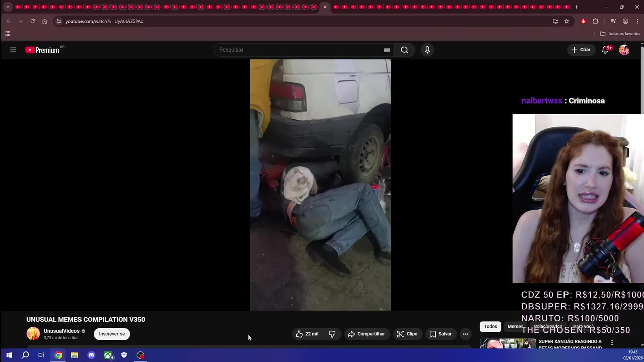Go forward with the browser forward arrow
644x362 pixels.
click(x=20, y=21)
